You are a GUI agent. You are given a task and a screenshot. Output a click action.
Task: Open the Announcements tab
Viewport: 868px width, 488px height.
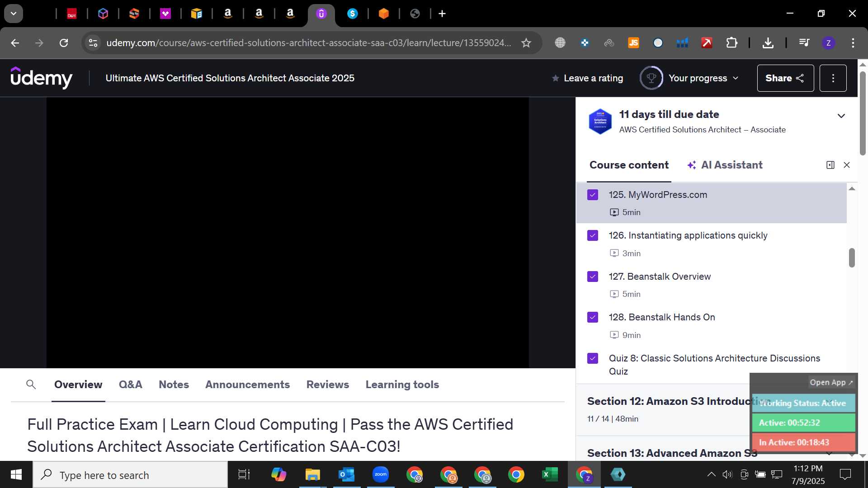pyautogui.click(x=247, y=385)
